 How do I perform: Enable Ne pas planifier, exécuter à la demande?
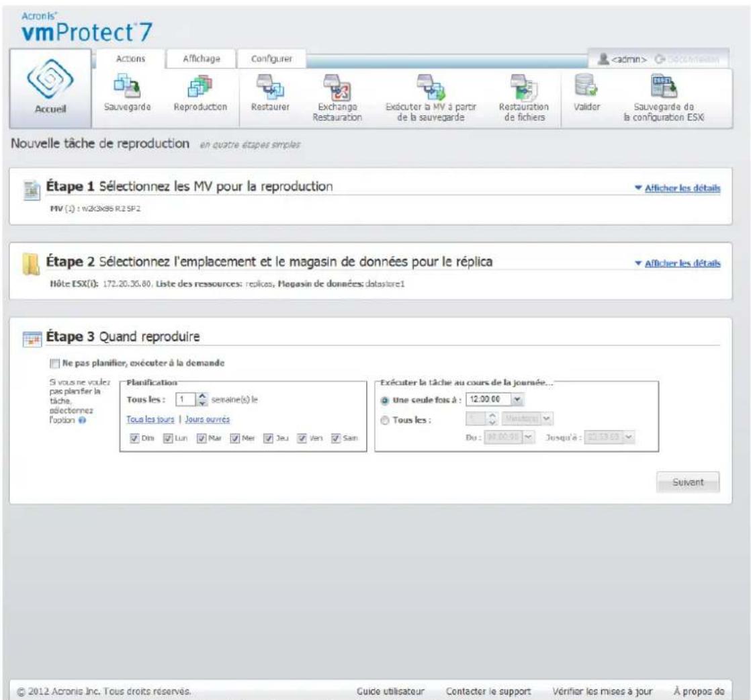54,363
